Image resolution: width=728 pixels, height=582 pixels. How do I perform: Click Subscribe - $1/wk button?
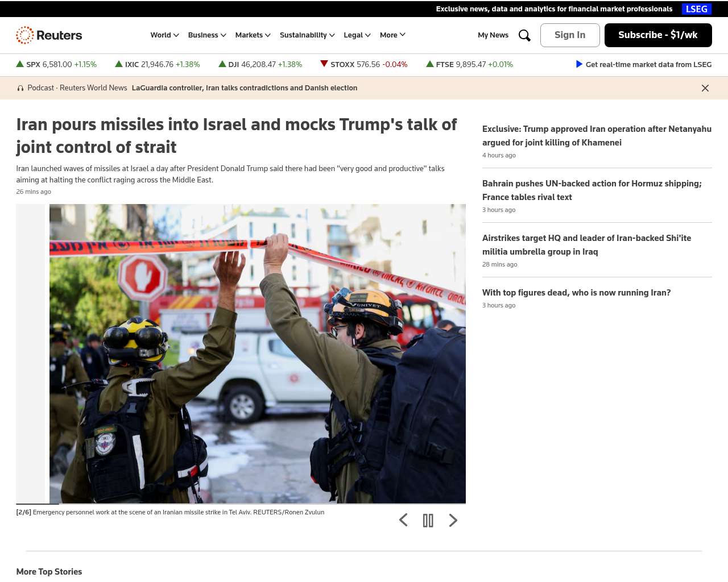[657, 35]
